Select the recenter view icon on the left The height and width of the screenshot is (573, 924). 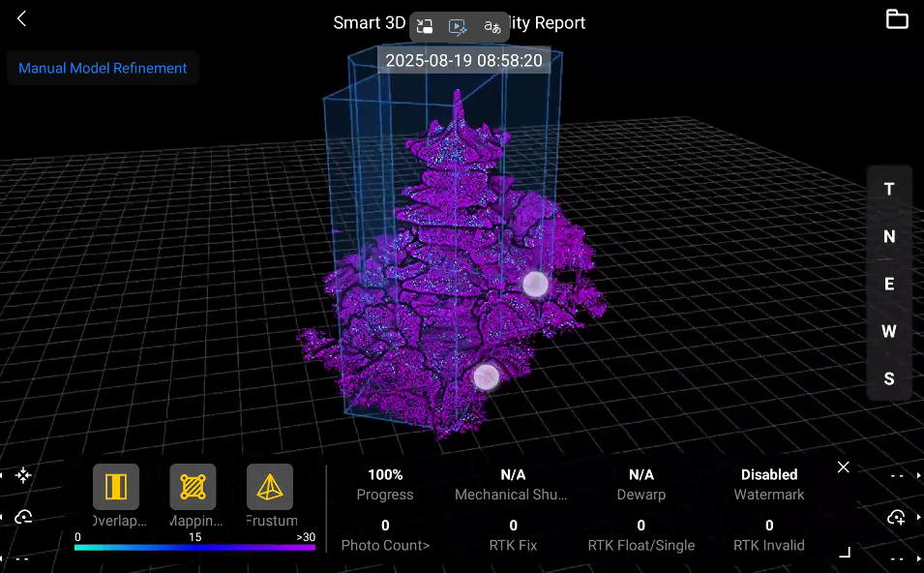[x=22, y=474]
